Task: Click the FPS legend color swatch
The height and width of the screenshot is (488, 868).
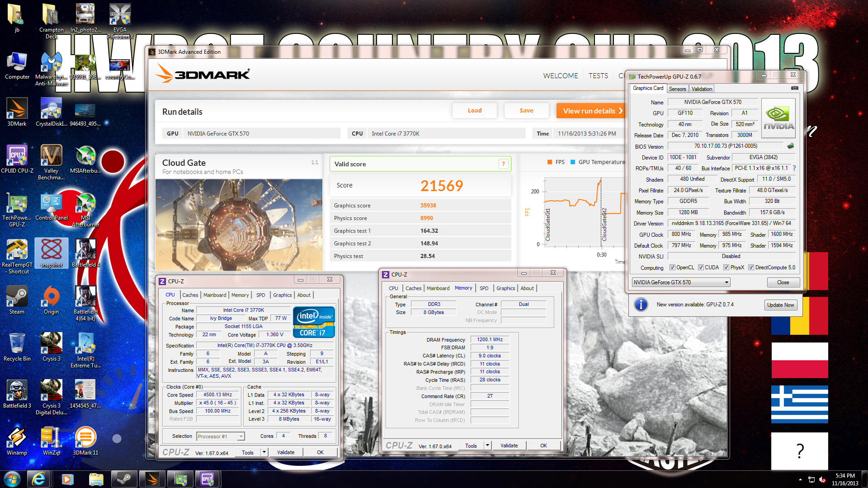Action: (x=550, y=162)
